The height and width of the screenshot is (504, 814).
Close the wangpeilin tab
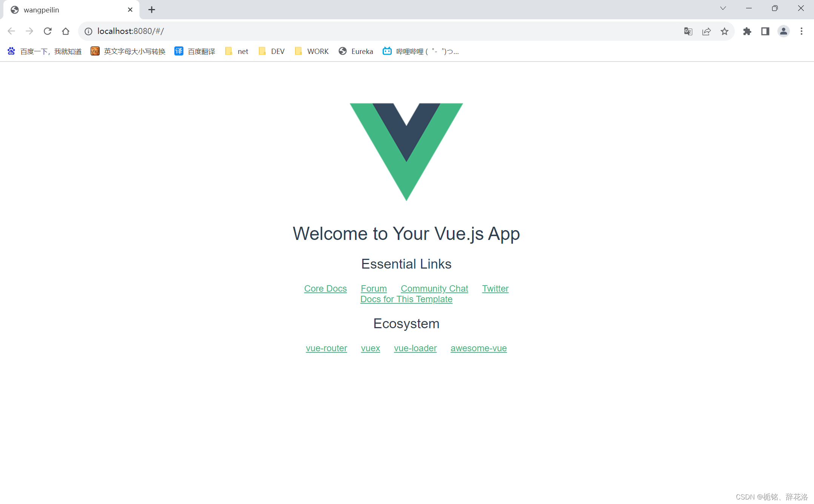click(130, 10)
